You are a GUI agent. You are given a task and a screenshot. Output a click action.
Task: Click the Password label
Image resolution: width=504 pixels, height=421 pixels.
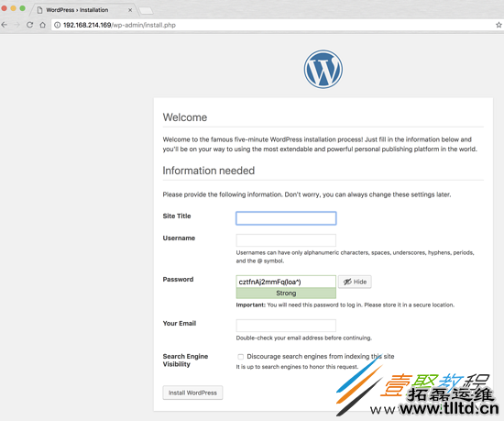coord(178,279)
